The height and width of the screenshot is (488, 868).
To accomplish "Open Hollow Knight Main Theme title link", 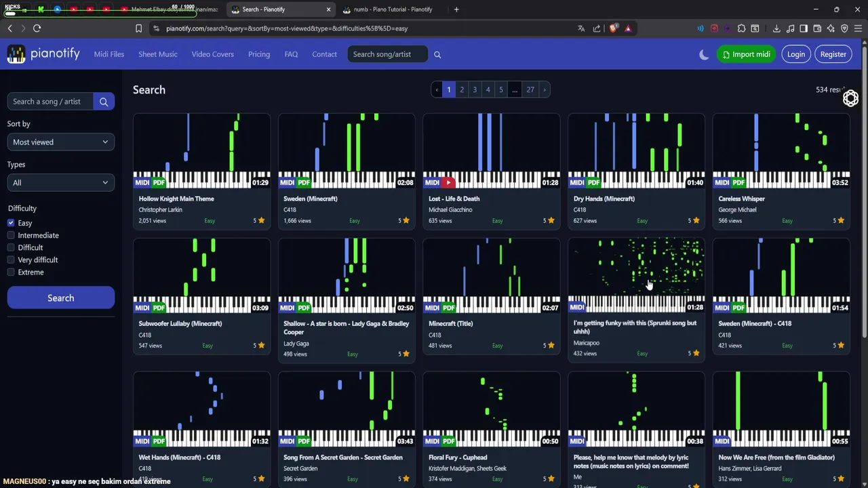I will (x=176, y=199).
